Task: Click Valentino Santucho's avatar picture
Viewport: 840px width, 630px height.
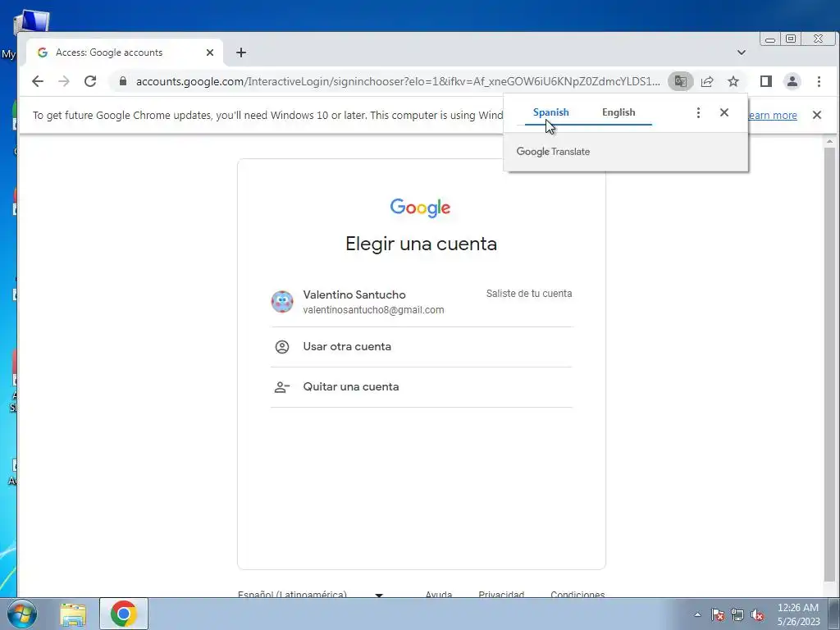Action: point(282,302)
